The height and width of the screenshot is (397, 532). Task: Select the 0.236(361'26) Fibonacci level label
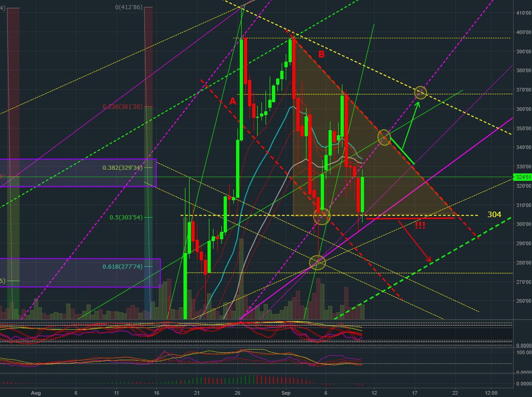tap(123, 106)
